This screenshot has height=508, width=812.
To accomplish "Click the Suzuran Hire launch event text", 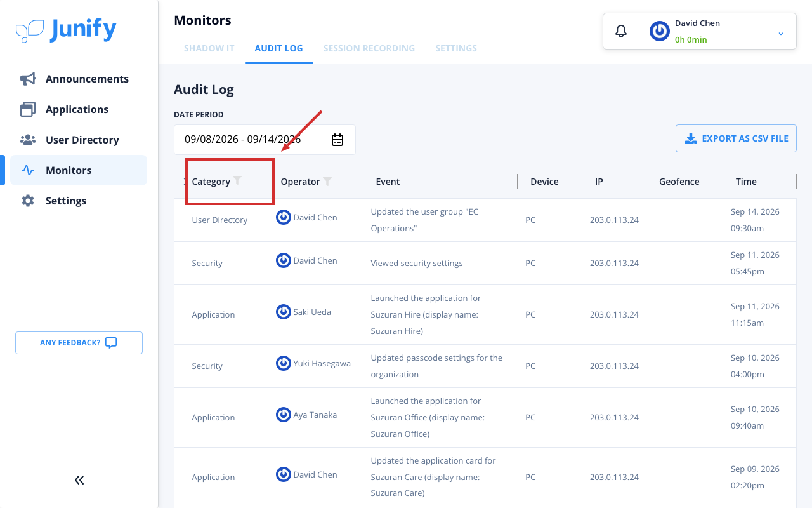I will pos(426,314).
